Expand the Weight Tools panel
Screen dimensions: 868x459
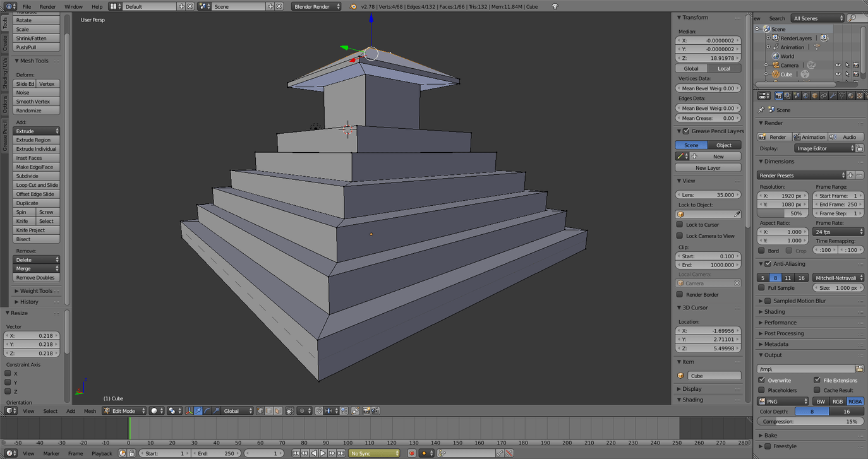pyautogui.click(x=36, y=291)
